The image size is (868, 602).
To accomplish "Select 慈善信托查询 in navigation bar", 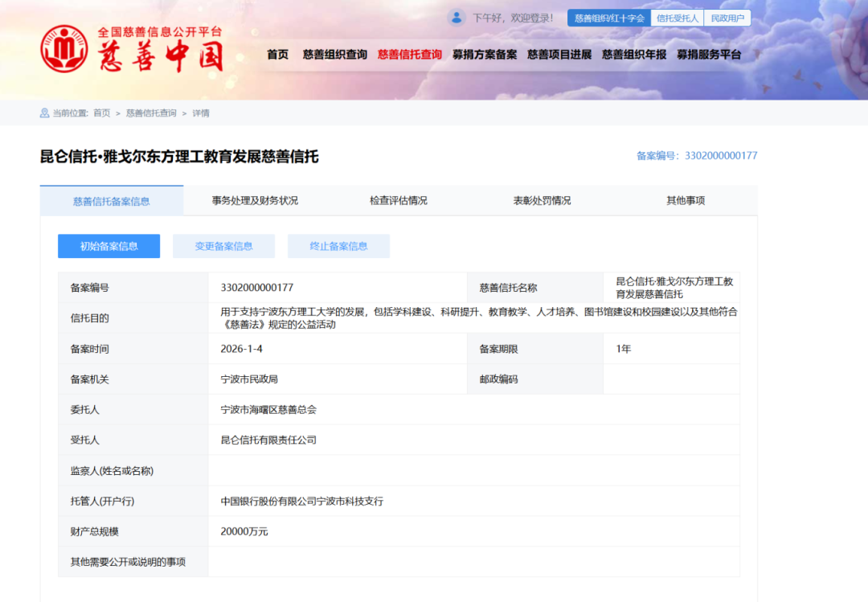I will pyautogui.click(x=409, y=55).
